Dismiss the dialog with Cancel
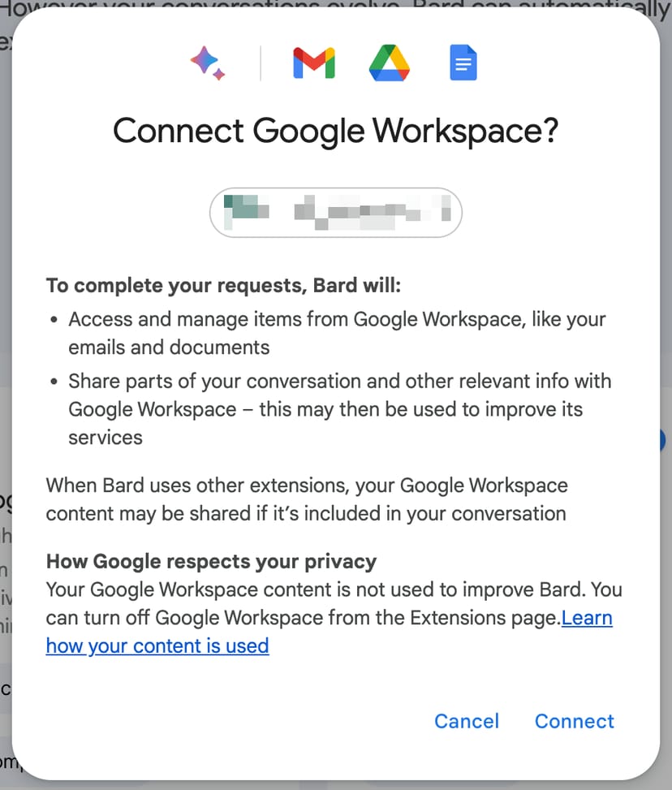672x790 pixels. [467, 721]
